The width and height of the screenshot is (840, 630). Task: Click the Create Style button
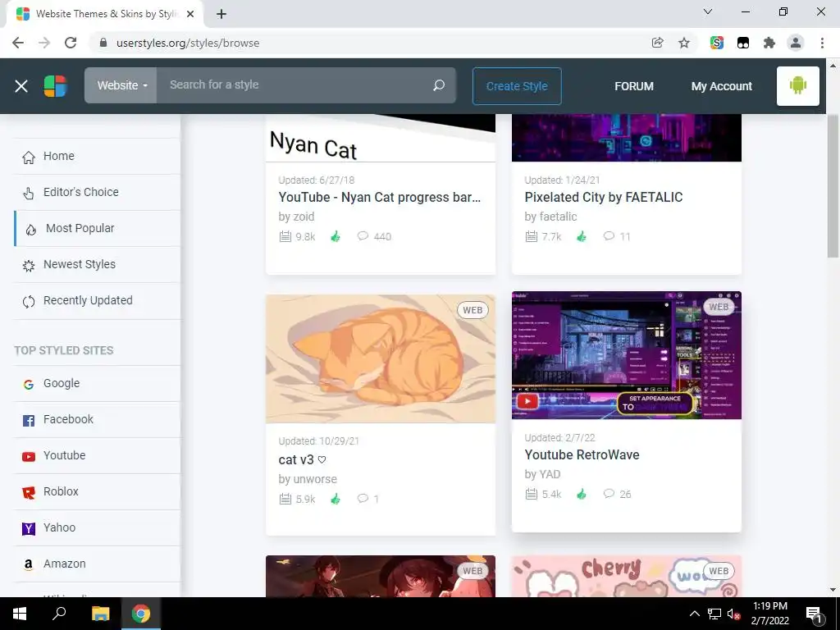[517, 86]
